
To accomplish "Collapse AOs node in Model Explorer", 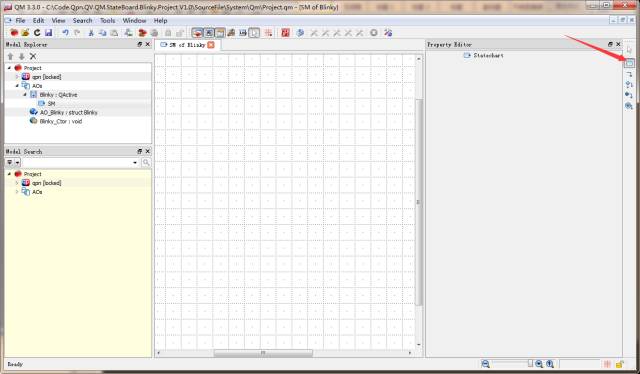I will (x=17, y=86).
